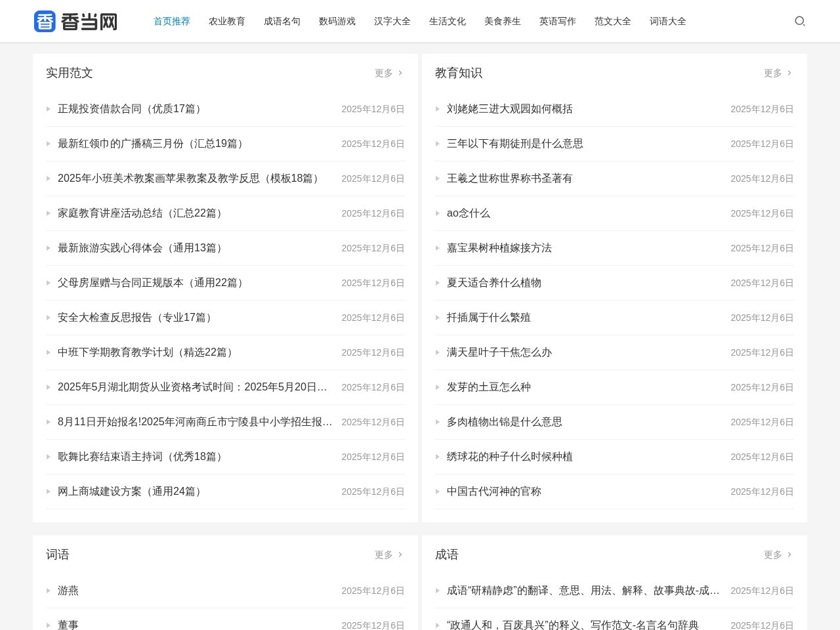Open the 汉字大全 section
Screen dimensions: 840x630
click(x=392, y=21)
